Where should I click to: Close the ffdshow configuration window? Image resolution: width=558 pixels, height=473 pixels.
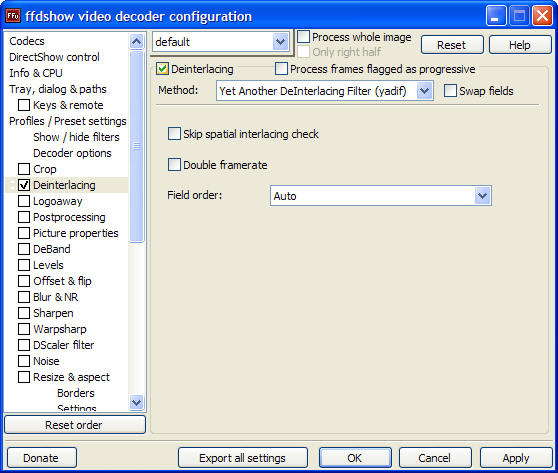[542, 16]
